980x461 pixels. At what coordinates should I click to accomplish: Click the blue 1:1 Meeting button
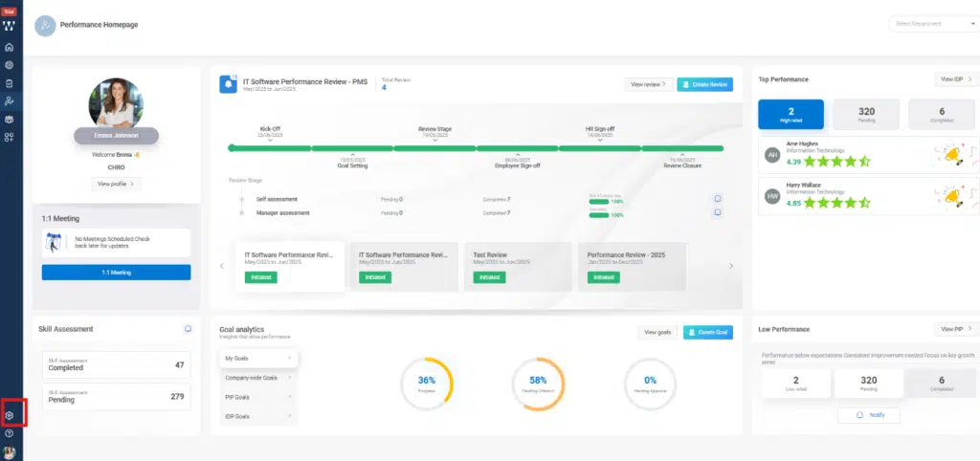point(116,273)
